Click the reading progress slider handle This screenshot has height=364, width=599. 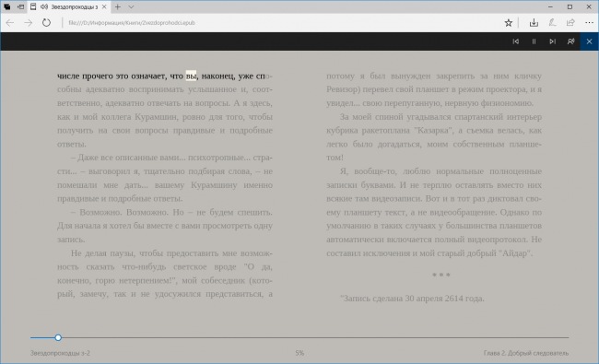tap(58, 337)
